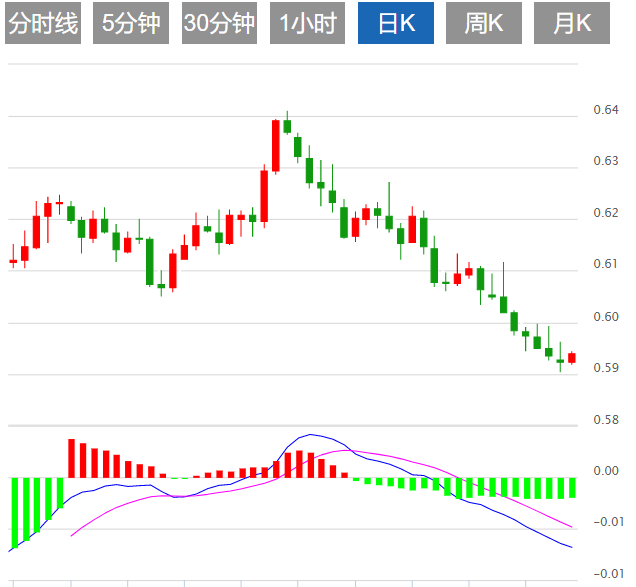Click the 0.58 price axis label
Screen dimensions: 636x587
click(606, 419)
